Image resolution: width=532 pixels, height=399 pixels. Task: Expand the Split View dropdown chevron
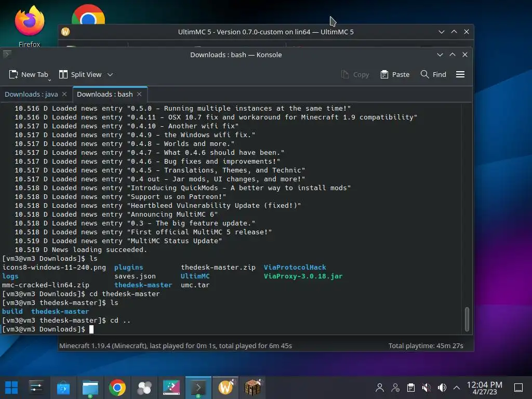coord(110,74)
